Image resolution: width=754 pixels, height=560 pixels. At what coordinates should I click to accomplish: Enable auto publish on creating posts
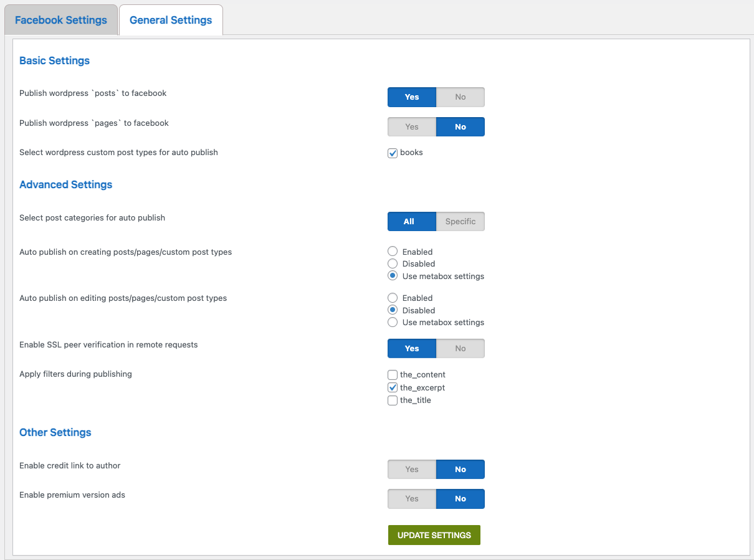(393, 251)
